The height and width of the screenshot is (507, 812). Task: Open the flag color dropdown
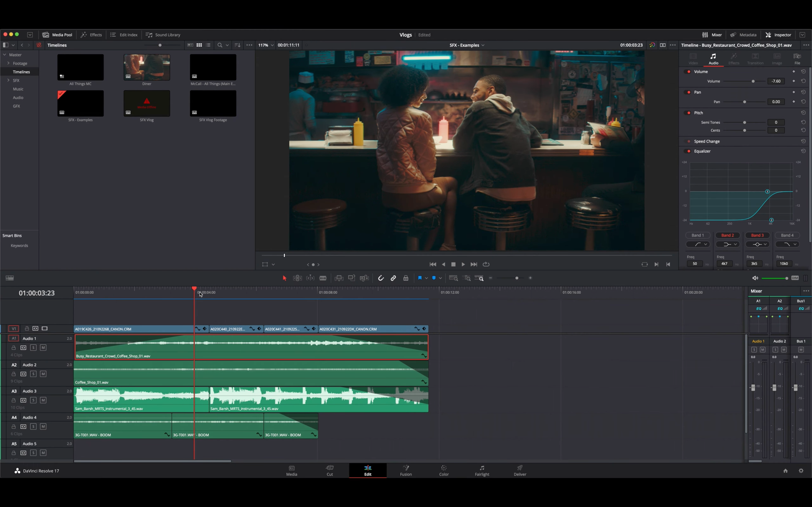427,278
